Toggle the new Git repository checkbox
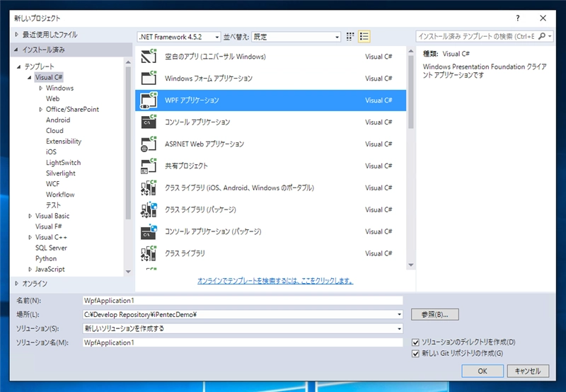 (415, 353)
